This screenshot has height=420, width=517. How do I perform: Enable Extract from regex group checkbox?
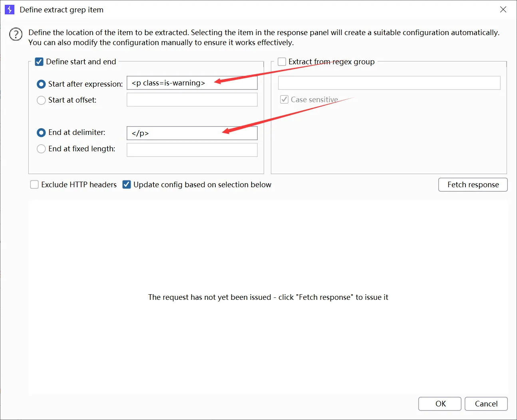point(282,61)
